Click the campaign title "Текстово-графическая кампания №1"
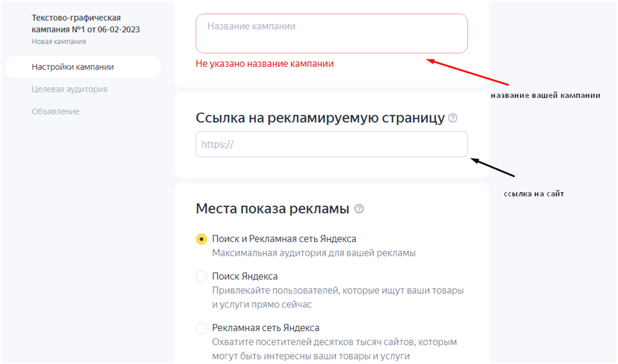This screenshot has height=364, width=618. click(x=85, y=23)
